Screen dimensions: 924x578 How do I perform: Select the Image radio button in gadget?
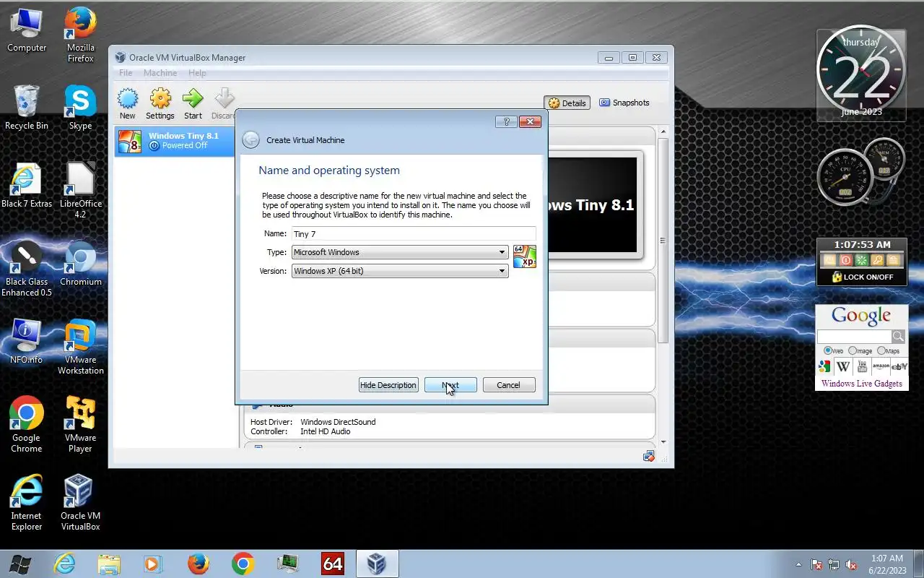click(853, 350)
